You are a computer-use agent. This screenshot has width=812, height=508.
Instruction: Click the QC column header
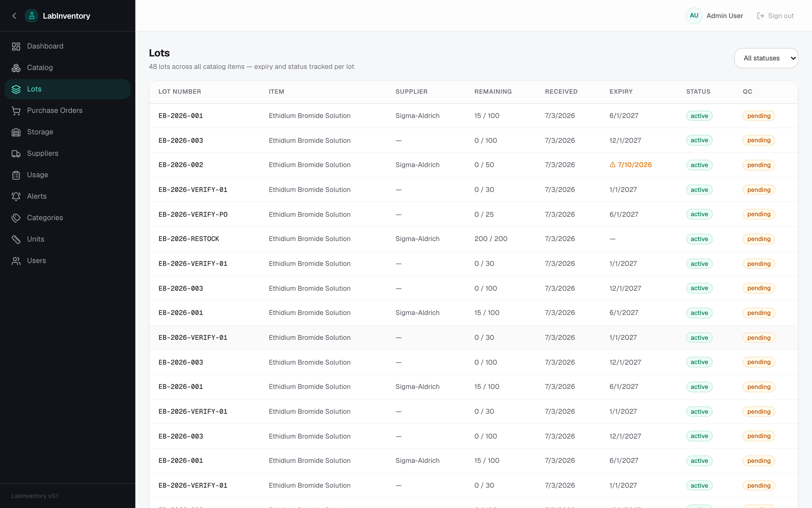pyautogui.click(x=747, y=92)
